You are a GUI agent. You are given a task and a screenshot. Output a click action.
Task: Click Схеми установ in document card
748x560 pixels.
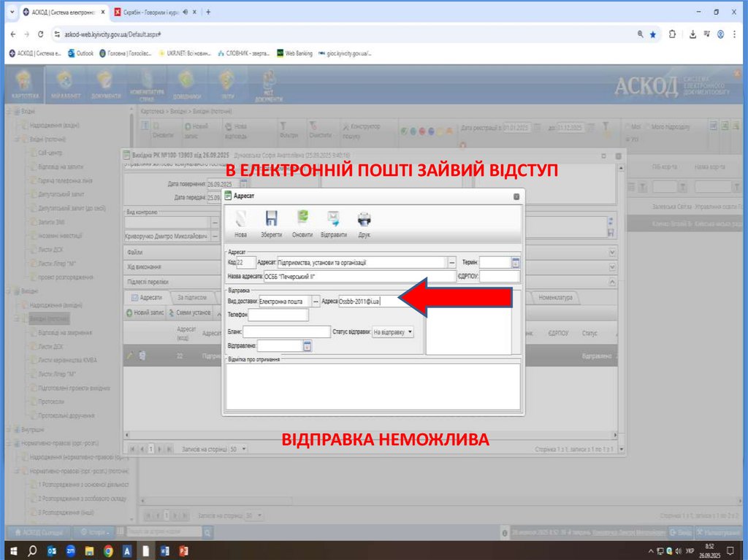pos(189,313)
